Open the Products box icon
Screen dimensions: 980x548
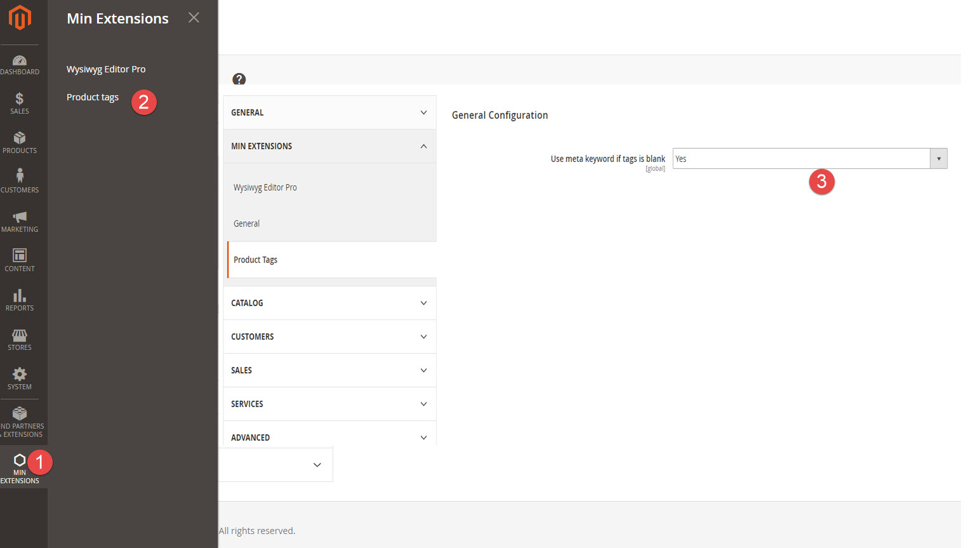20,138
